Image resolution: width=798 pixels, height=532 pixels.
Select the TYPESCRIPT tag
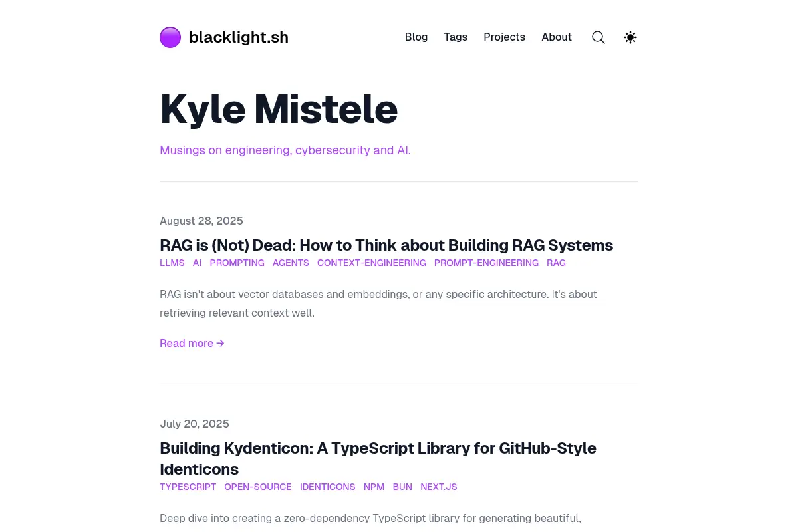[188, 487]
